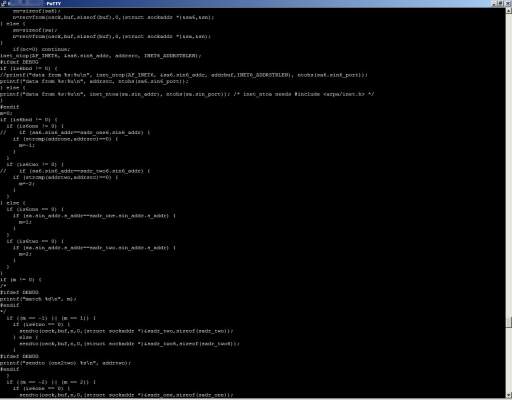
Task: Click the 'if (m != 0) {' line
Action: (x=21, y=280)
